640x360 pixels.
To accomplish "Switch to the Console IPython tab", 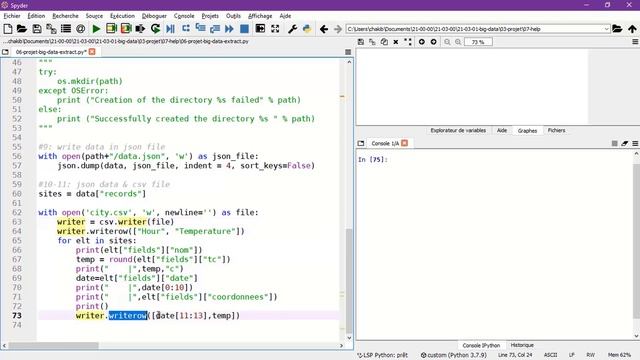I will pyautogui.click(x=481, y=345).
